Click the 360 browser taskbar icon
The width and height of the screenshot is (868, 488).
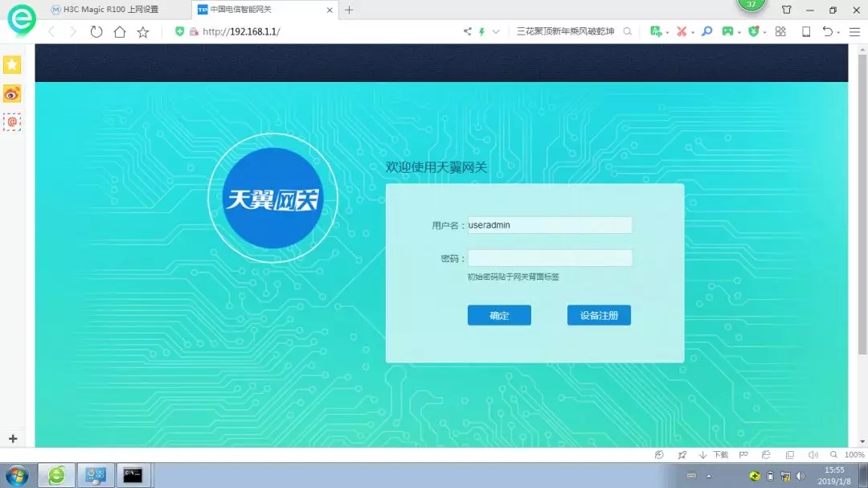(x=56, y=475)
